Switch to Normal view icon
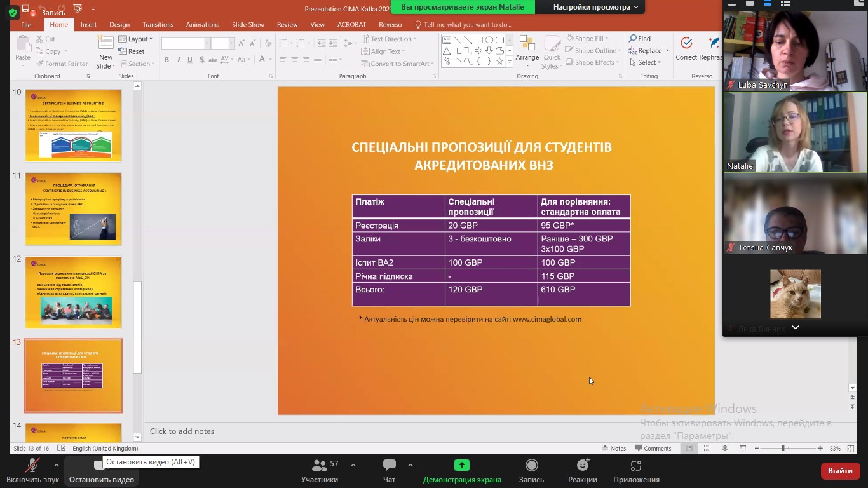Viewport: 868px width, 488px height. 689,448
